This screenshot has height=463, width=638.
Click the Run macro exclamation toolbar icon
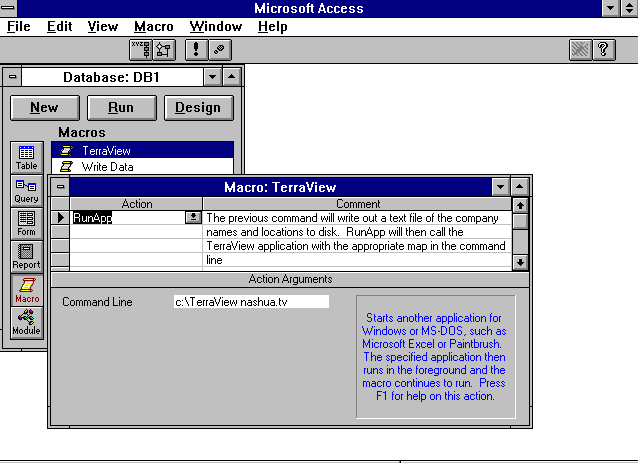tap(196, 49)
